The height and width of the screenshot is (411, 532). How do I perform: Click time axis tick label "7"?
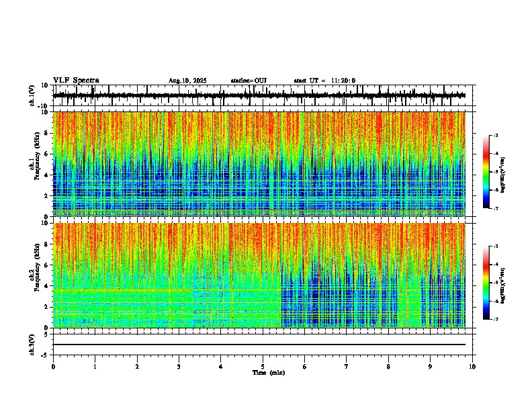click(347, 367)
